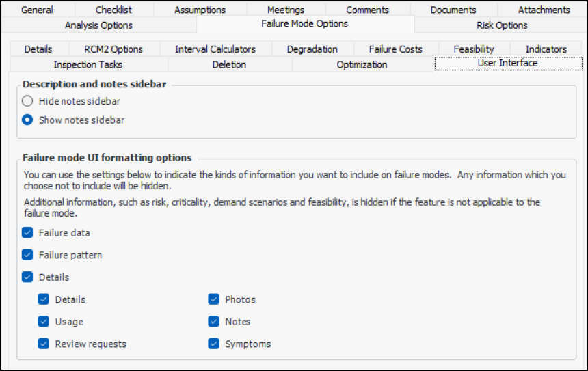Image resolution: width=588 pixels, height=371 pixels.
Task: Open the Attachments tab
Action: coord(544,10)
